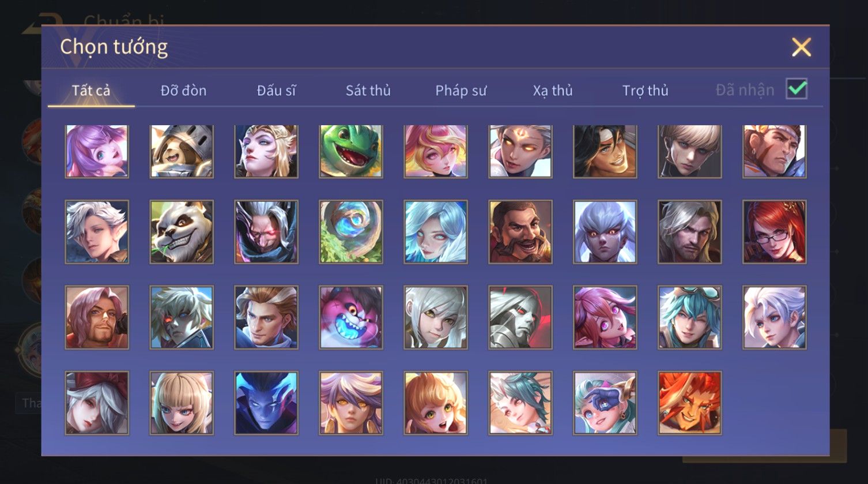This screenshot has height=484, width=868.
Task: Close the Chọn tướng dialog
Action: pos(801,47)
